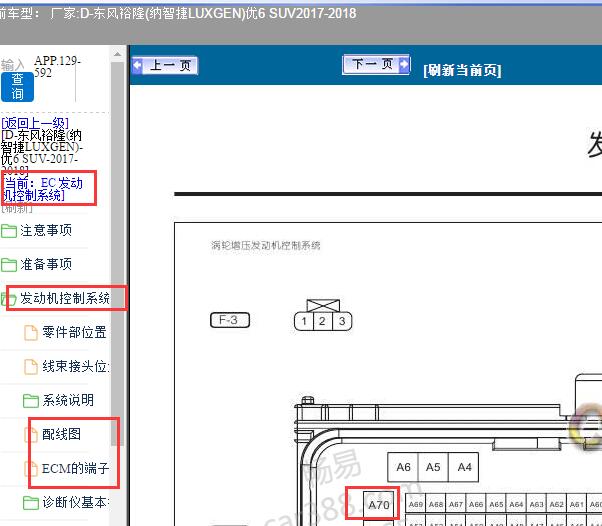Open 零件部位置 document
602x526 pixels.
point(74,332)
